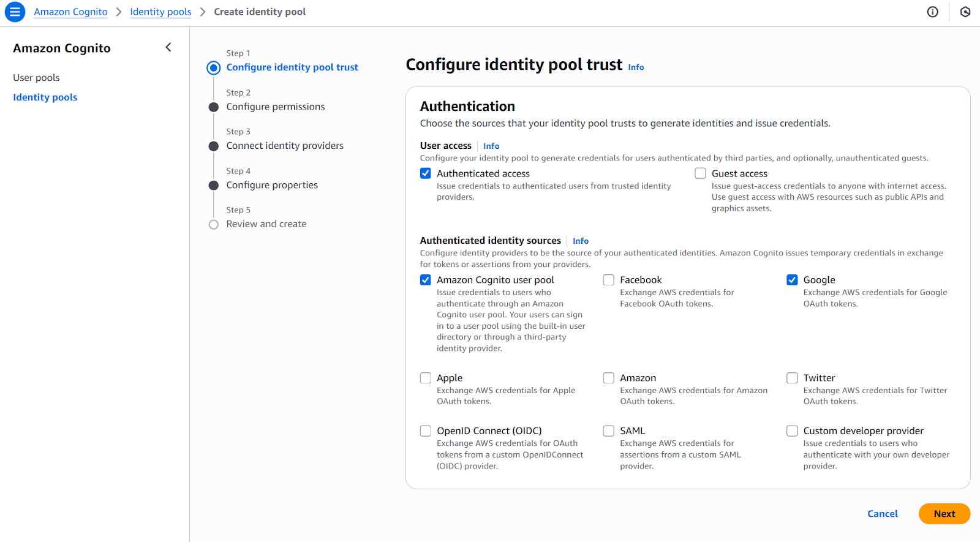The image size is (980, 542).
Task: Enable SAML as an identity source
Action: point(609,431)
